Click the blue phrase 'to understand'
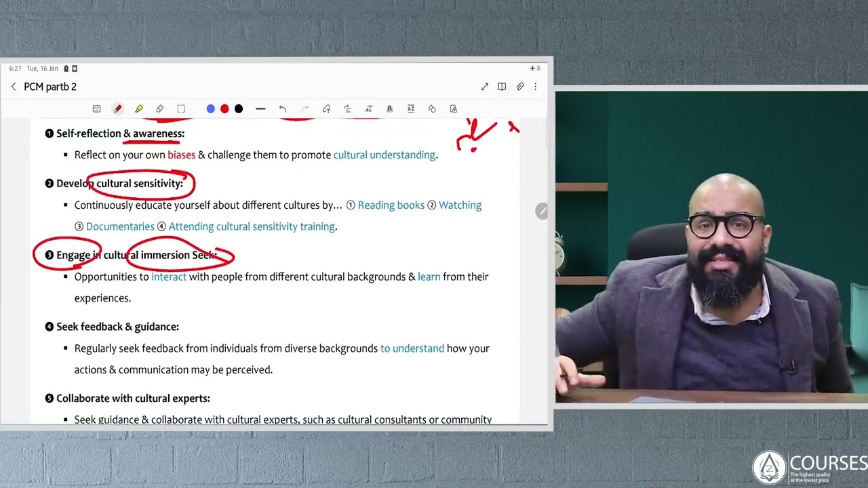 pos(412,348)
